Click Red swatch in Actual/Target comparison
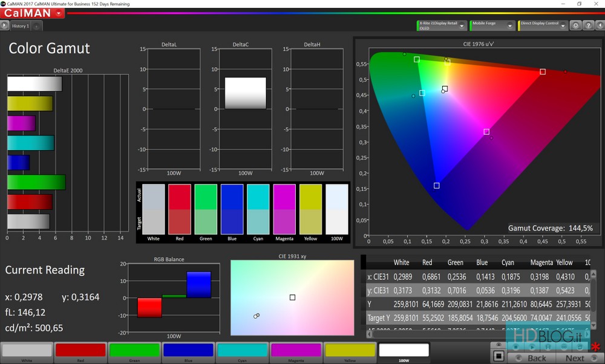 (180, 209)
